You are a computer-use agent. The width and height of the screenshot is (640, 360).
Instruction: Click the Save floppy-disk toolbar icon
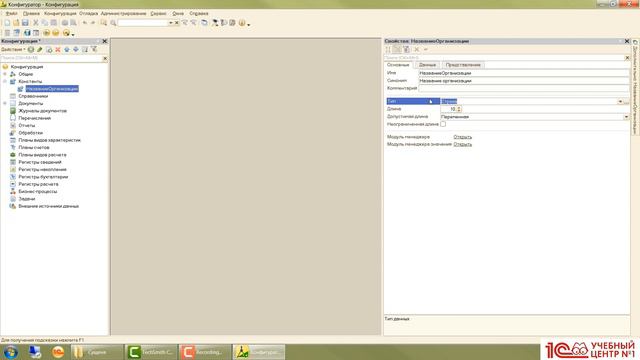pyautogui.click(x=25, y=23)
